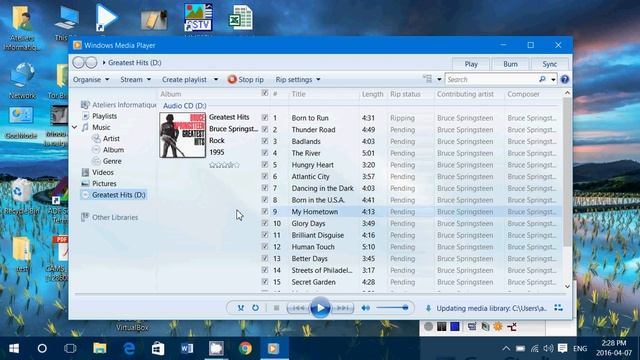Open the Action Center notification icon
The image size is (640, 360).
(562, 348)
